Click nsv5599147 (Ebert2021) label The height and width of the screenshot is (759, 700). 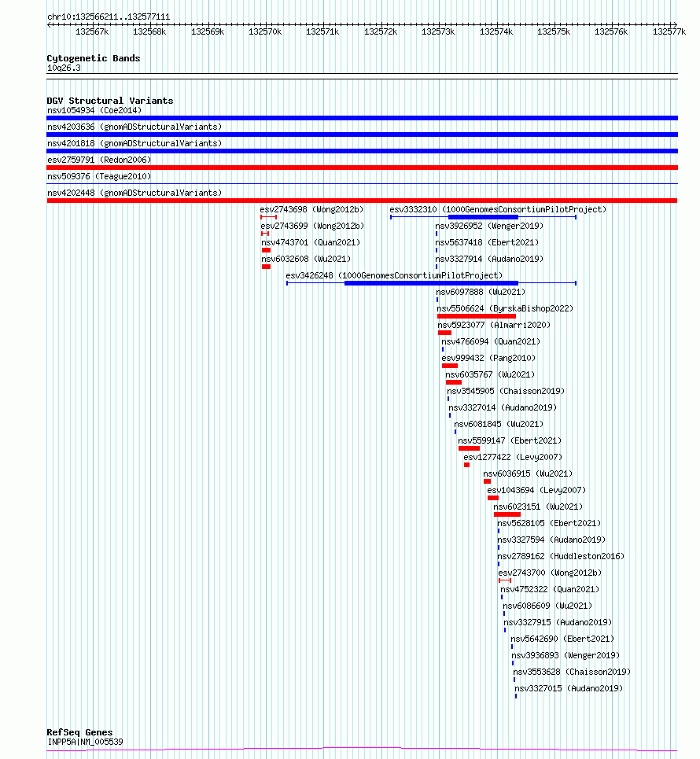point(509,440)
